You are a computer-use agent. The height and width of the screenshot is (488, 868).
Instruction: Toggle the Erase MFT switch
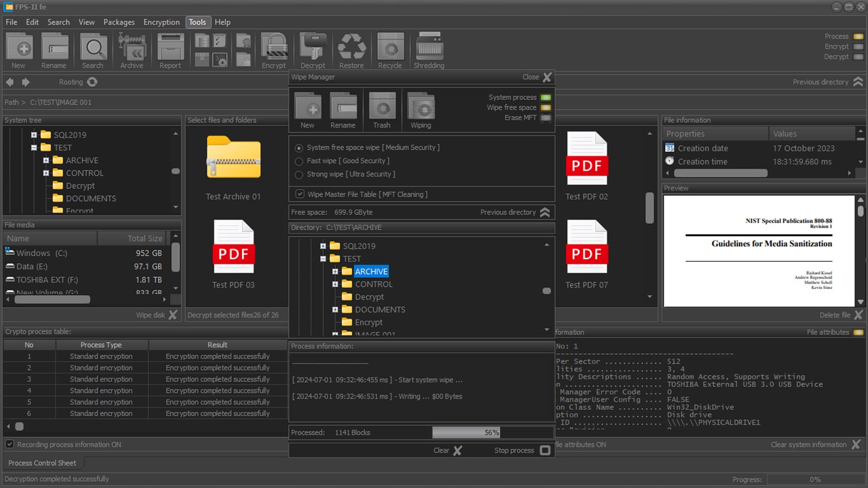545,119
